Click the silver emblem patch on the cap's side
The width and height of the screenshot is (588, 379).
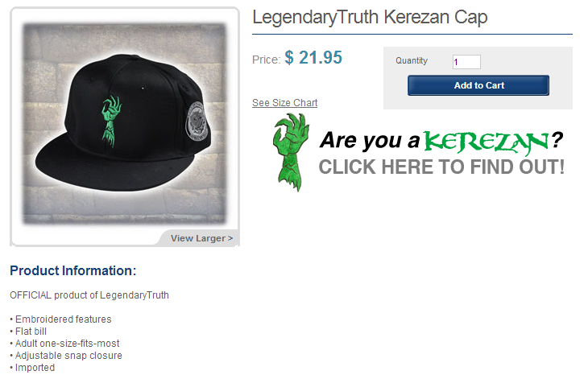197,121
